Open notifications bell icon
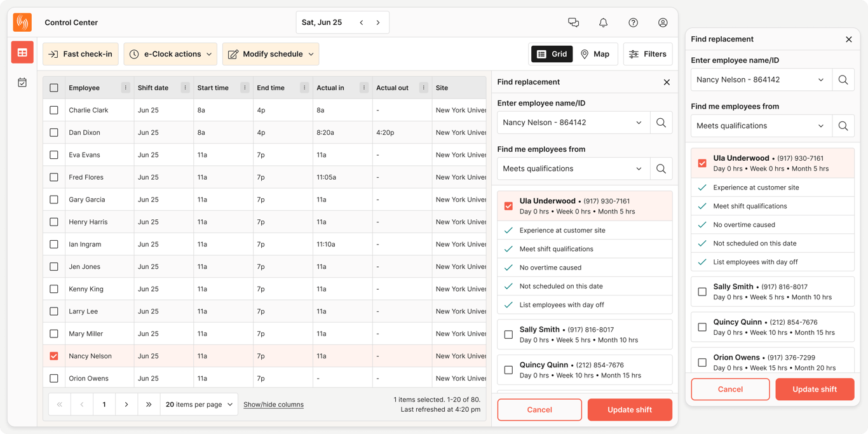868x434 pixels. pyautogui.click(x=603, y=22)
